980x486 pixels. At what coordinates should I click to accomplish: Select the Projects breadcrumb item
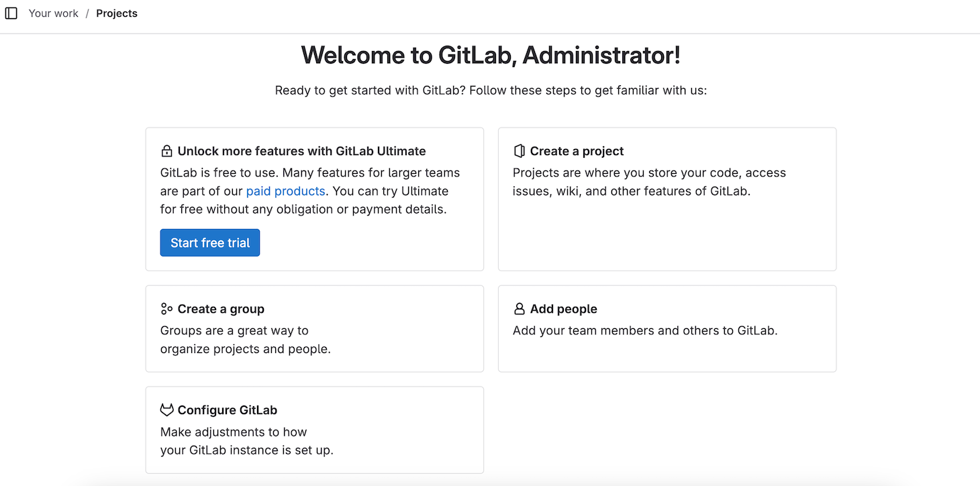pos(117,13)
